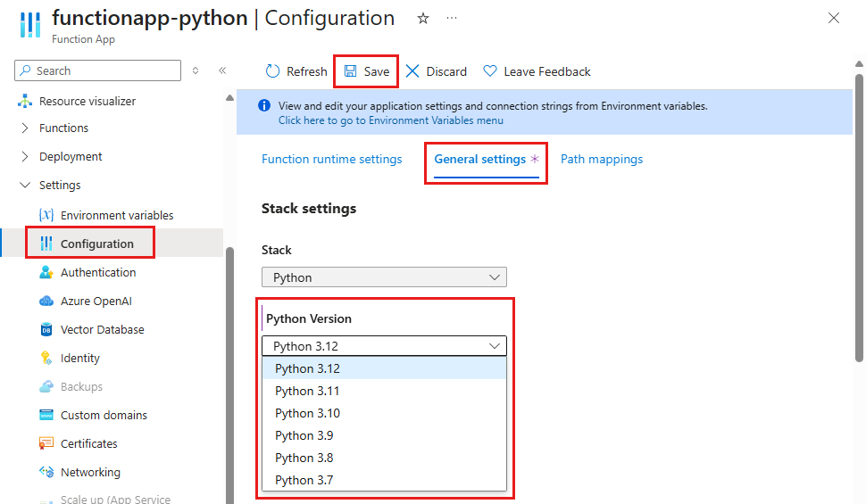
Task: Click the main pane vertical scrollbar
Action: point(859,218)
